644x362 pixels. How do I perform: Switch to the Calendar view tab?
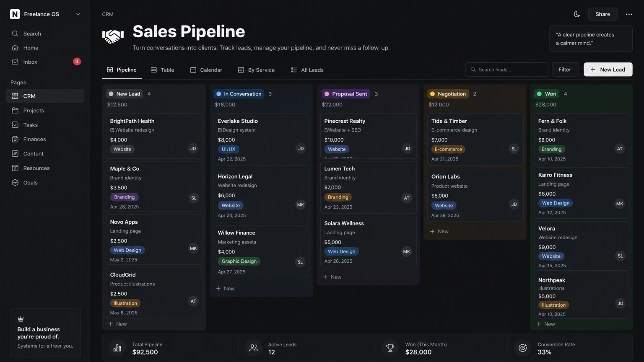[x=206, y=70]
